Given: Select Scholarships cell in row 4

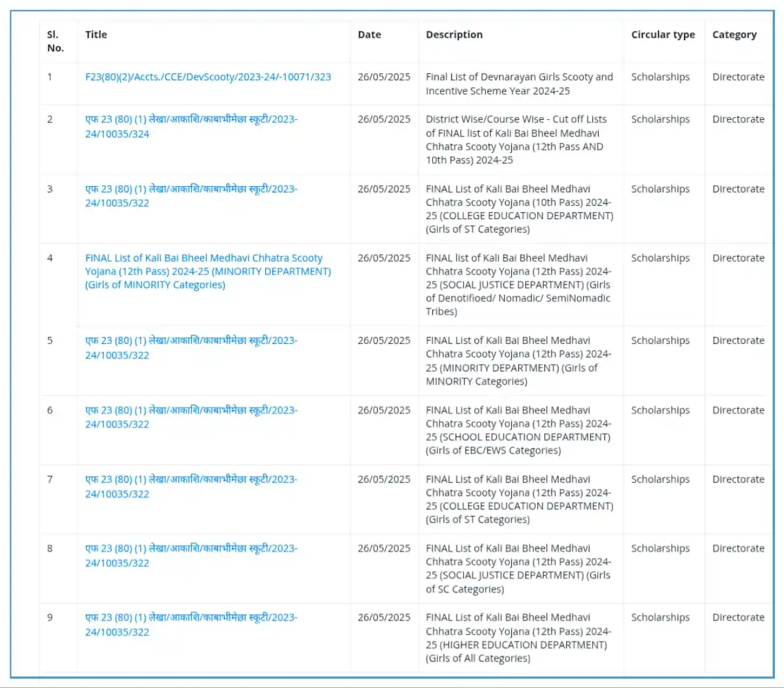Looking at the screenshot, I should tap(660, 258).
